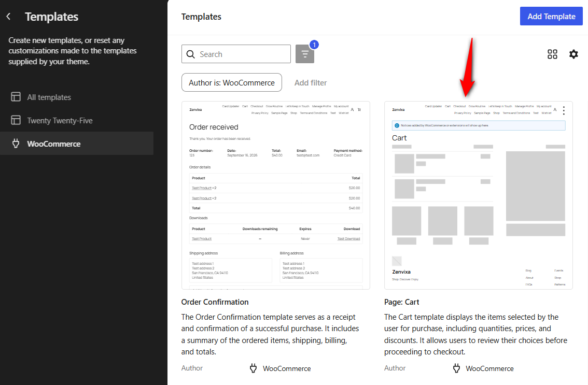Open actions menu on Cart template

[x=564, y=110]
